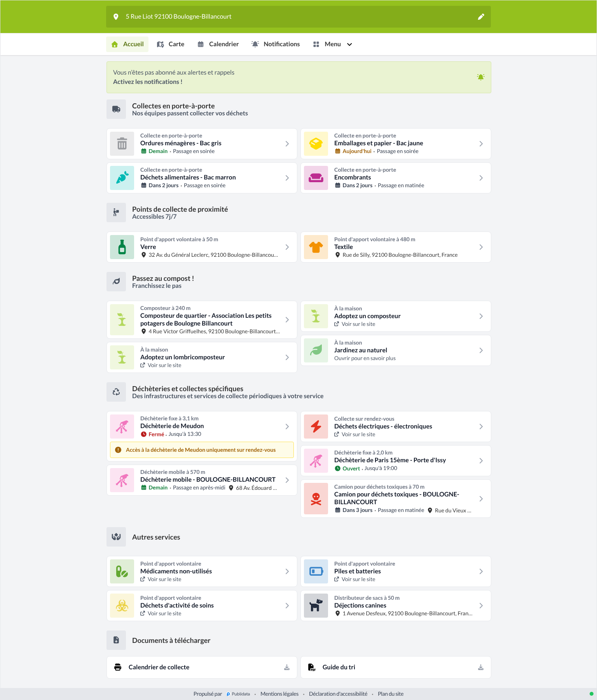The width and height of the screenshot is (597, 700).
Task: Click the red lightning Déchets électriques icon
Action: pos(316,427)
